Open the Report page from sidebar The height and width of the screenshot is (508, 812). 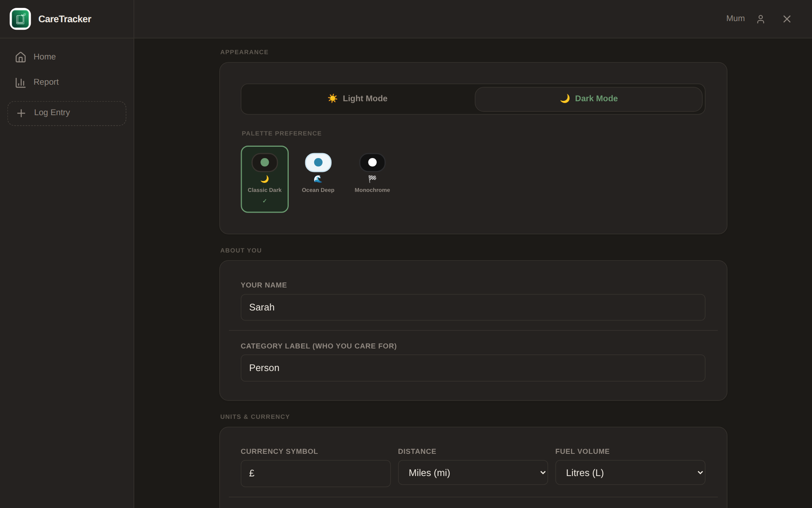pyautogui.click(x=67, y=82)
